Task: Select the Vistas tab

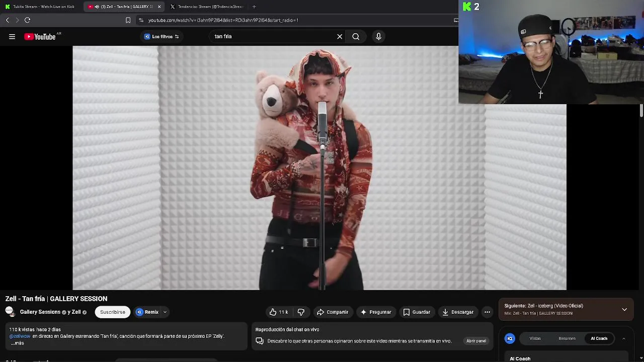Action: click(535, 338)
